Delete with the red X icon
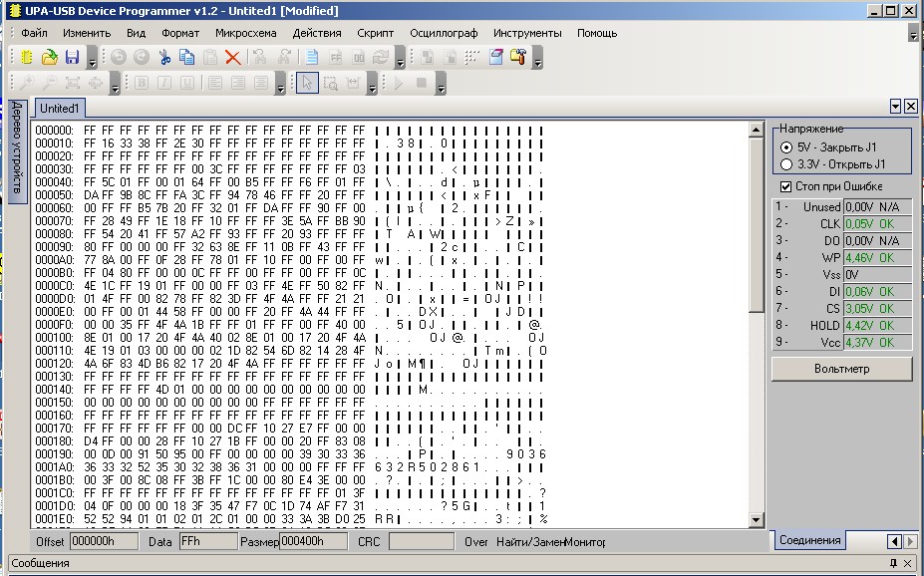Image resolution: width=924 pixels, height=576 pixels. coord(233,57)
